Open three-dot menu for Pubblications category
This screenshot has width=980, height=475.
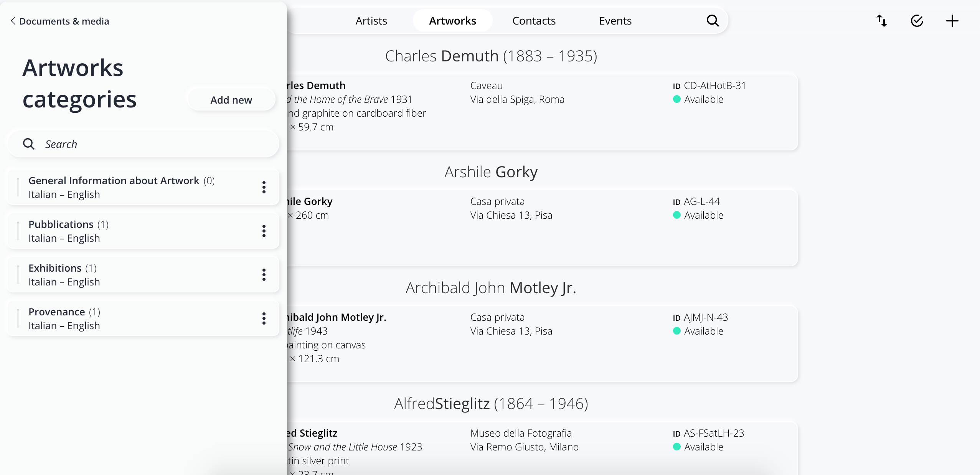click(264, 231)
